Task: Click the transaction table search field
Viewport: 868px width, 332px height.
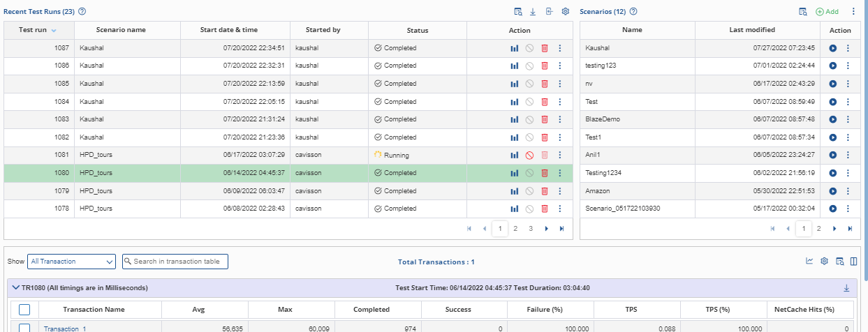Action: point(175,262)
